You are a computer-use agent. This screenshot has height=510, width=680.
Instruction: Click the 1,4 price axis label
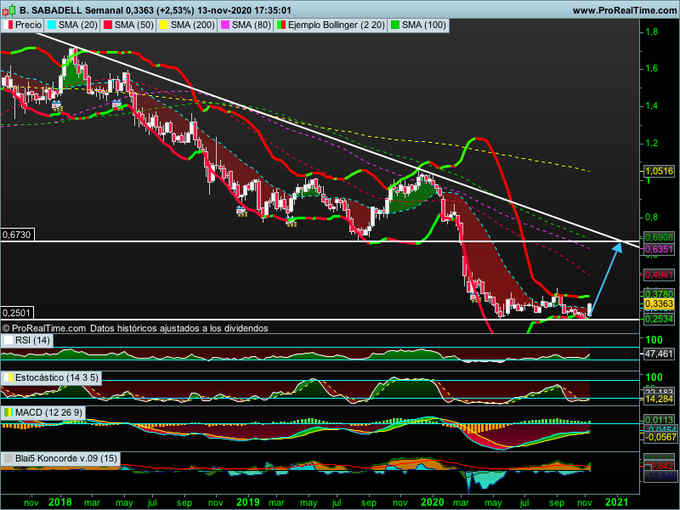[x=651, y=106]
